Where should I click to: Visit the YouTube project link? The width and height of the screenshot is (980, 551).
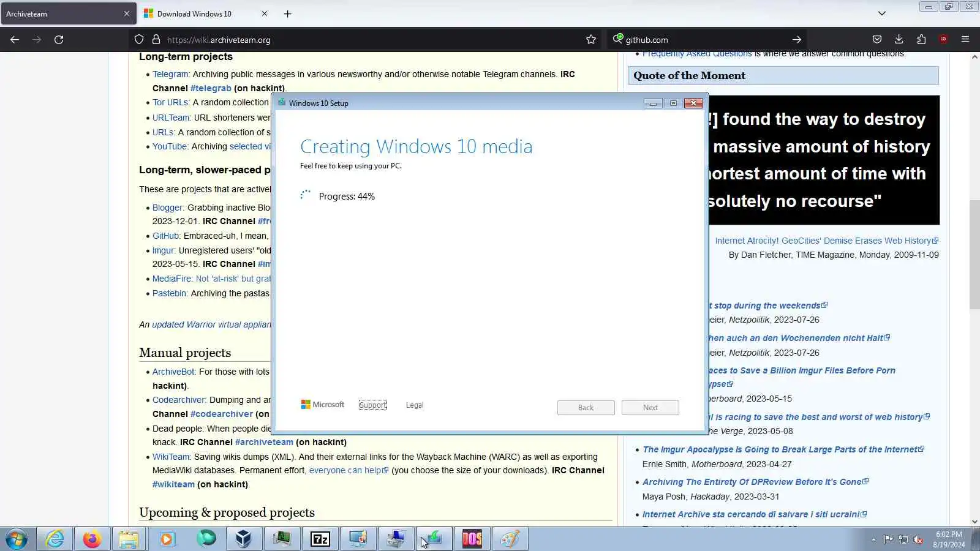click(x=170, y=146)
